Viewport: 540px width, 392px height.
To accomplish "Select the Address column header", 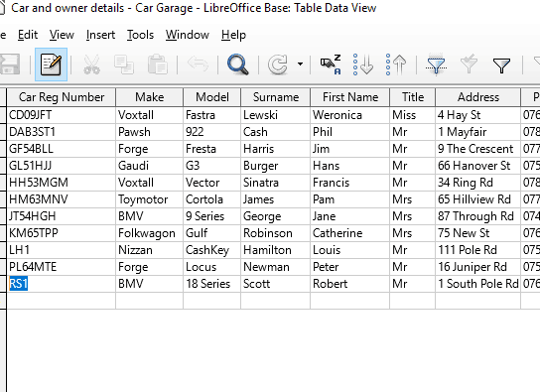I will [x=478, y=97].
